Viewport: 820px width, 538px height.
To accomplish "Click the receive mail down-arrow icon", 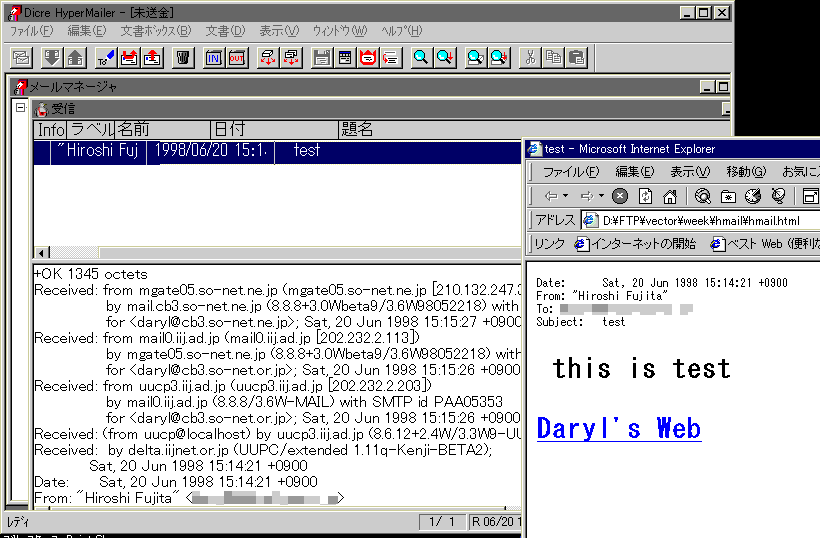I will click(52, 58).
